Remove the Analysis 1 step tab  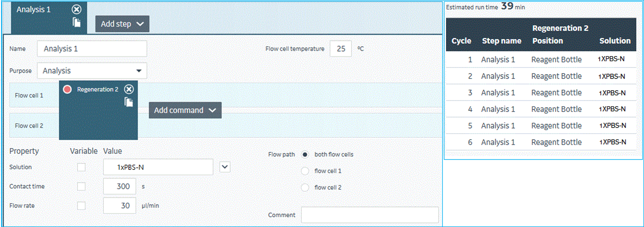coord(76,10)
